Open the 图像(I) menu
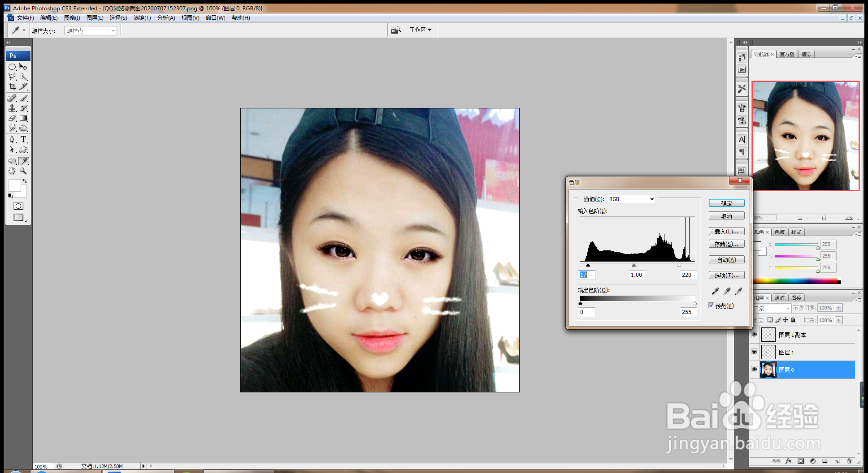Image resolution: width=868 pixels, height=473 pixels. tap(72, 18)
